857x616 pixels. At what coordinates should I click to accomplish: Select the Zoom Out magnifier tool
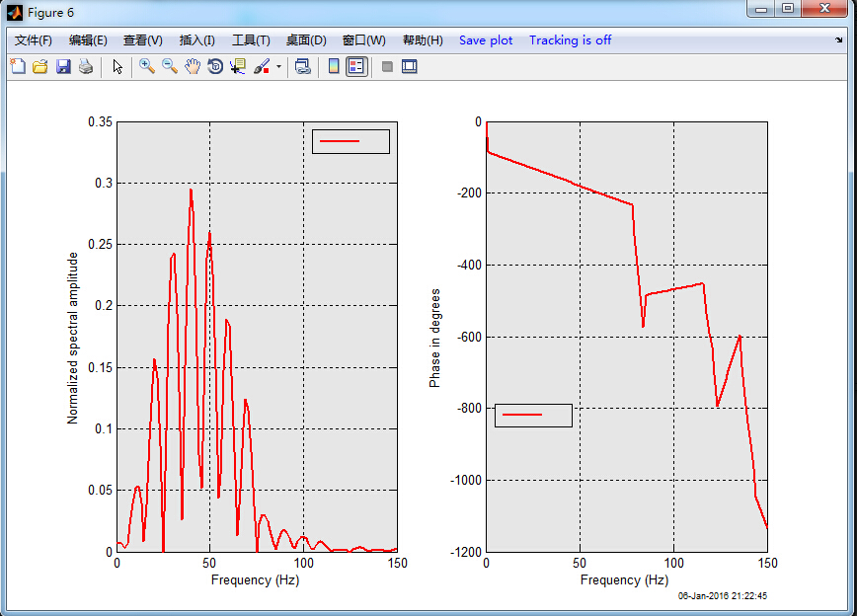point(170,67)
